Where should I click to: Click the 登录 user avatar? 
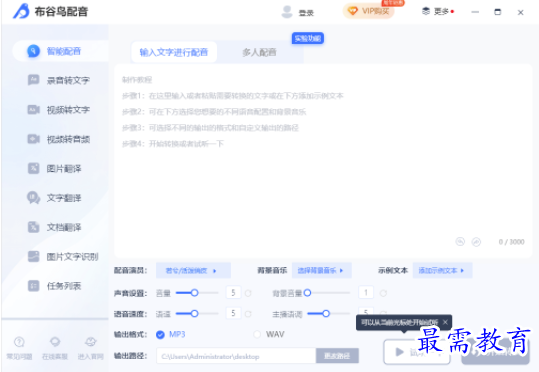click(x=287, y=12)
